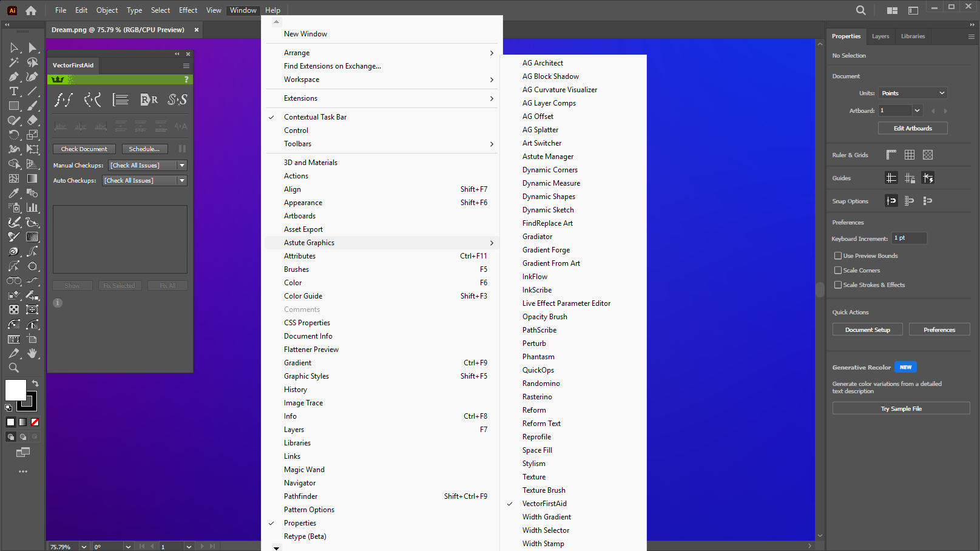The image size is (980, 551).
Task: Close the Dream.png document tab
Action: coord(197,30)
